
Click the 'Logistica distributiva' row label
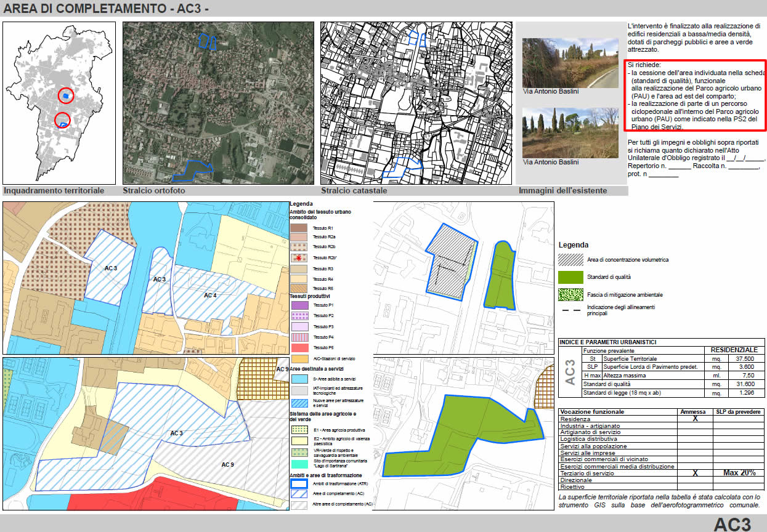(588, 439)
